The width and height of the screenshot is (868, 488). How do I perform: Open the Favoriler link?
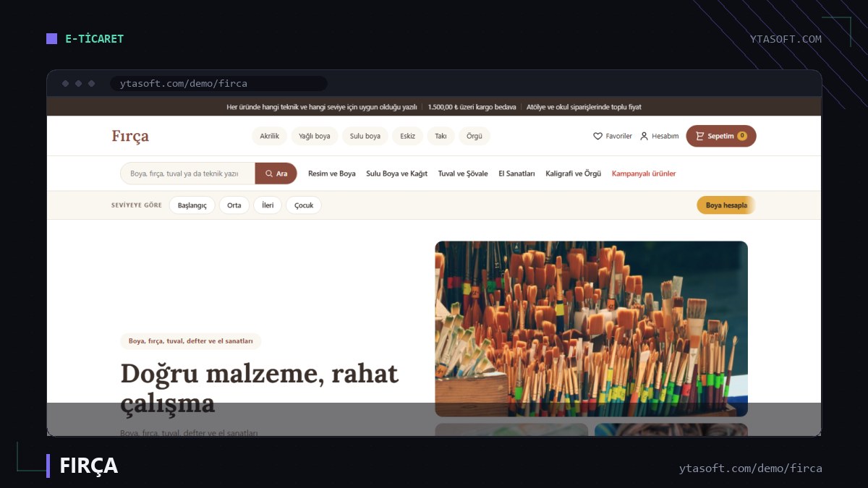tap(613, 136)
